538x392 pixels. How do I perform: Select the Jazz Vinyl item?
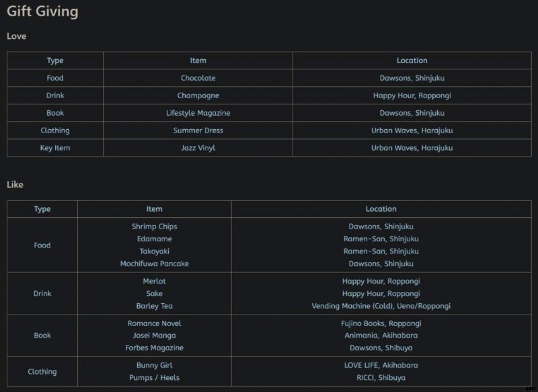click(198, 148)
